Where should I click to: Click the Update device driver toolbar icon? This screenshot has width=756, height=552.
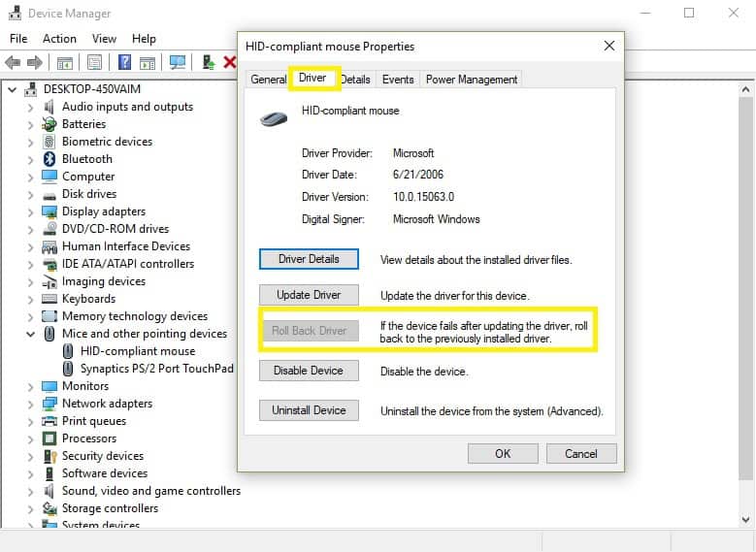pos(209,62)
